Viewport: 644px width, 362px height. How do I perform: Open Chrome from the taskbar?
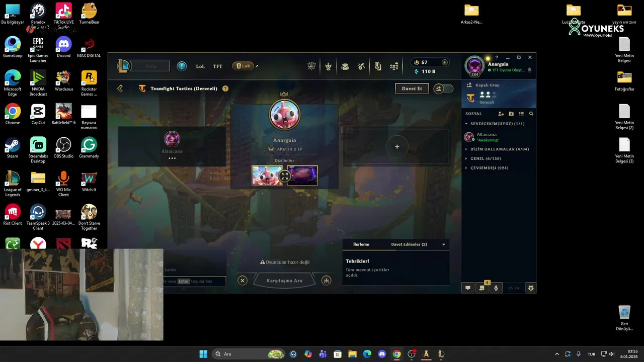(x=396, y=354)
